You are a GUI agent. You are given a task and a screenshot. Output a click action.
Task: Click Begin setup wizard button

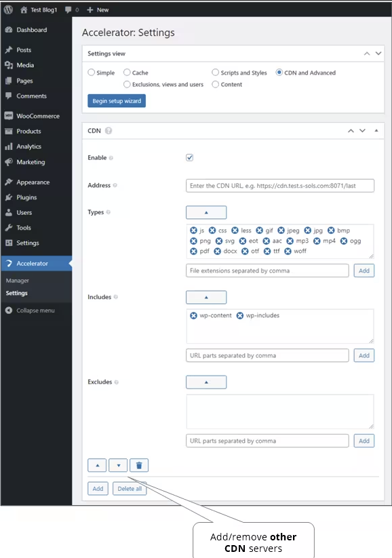pyautogui.click(x=117, y=101)
